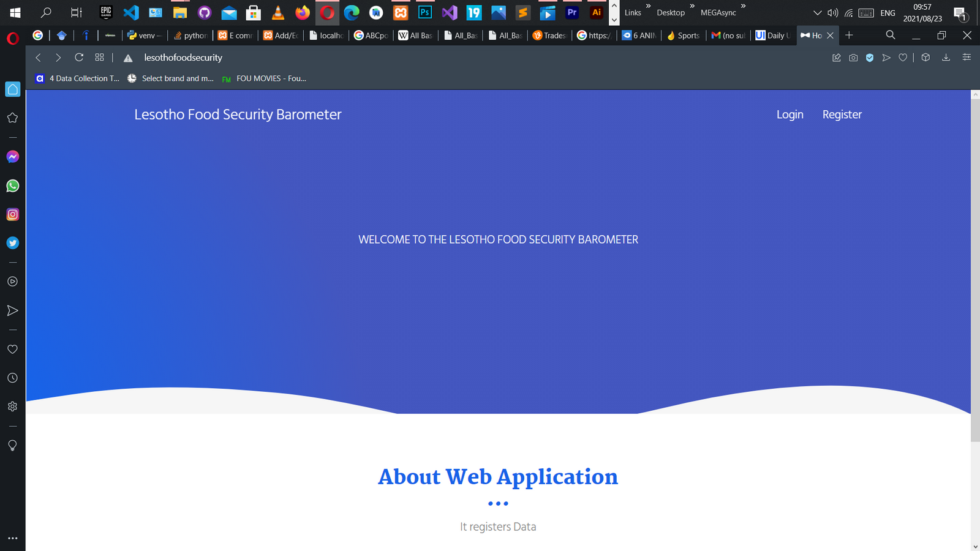
Task: Add page to bookmarks with heart icon
Action: click(x=903, y=58)
